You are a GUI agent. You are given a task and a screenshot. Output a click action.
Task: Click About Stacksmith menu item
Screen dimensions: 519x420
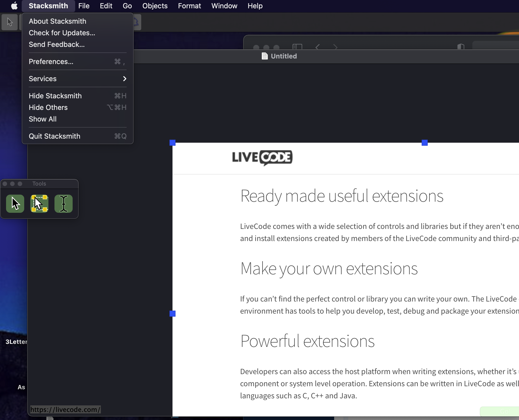(x=57, y=21)
